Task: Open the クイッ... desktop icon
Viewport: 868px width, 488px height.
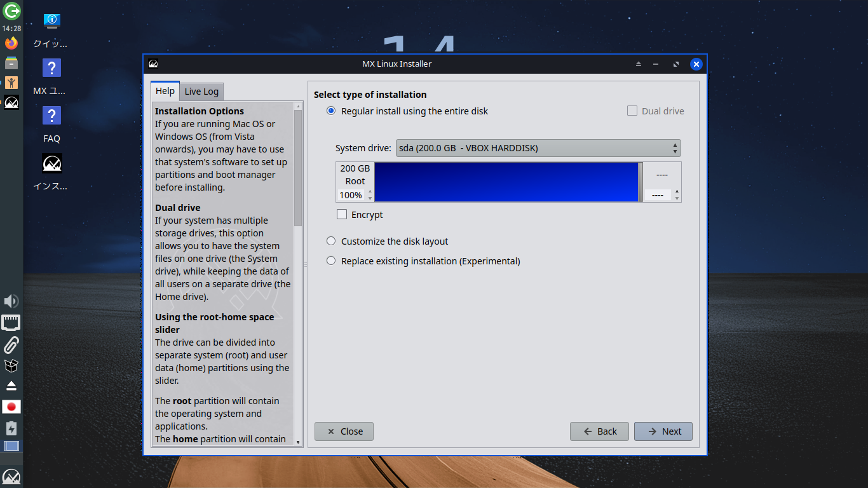Action: point(51,31)
